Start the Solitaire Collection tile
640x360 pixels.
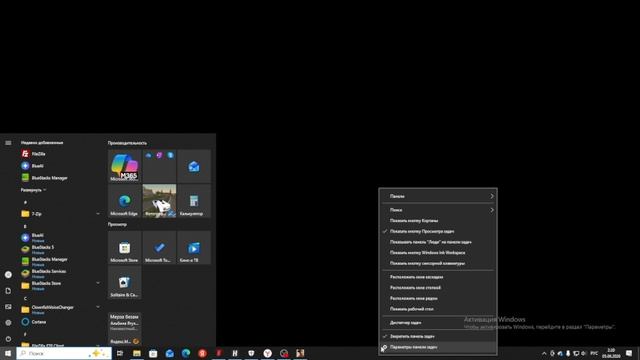pos(124,282)
